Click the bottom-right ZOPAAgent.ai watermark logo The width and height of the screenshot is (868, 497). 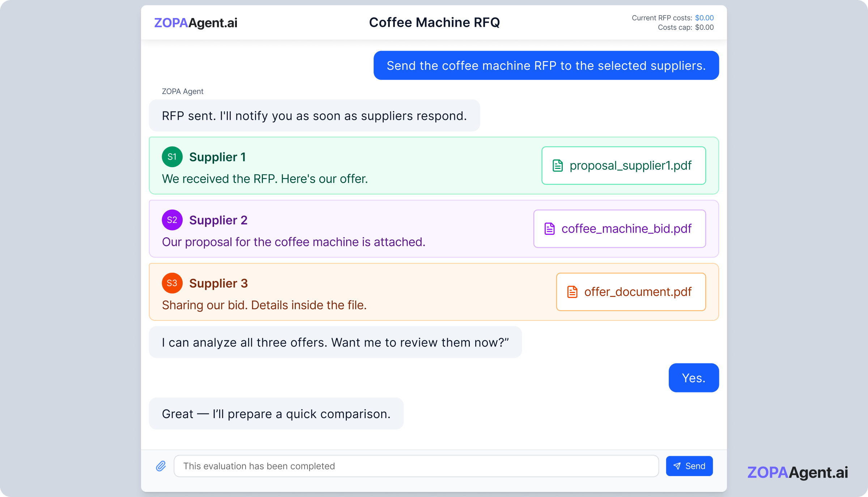797,472
